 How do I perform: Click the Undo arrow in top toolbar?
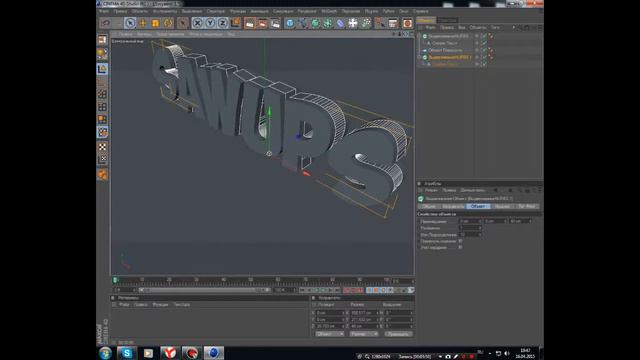point(106,23)
